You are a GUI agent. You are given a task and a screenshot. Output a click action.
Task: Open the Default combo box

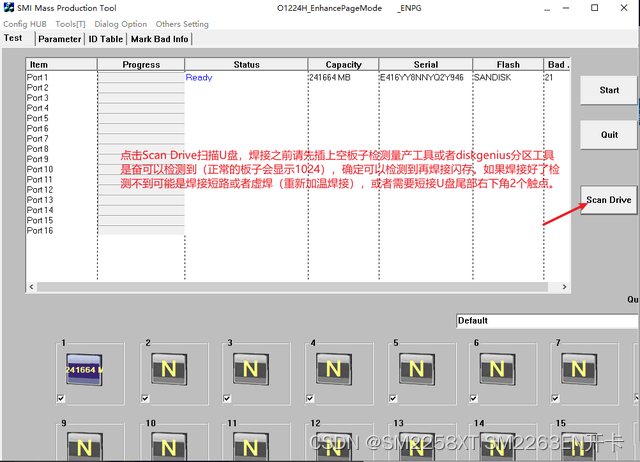547,321
